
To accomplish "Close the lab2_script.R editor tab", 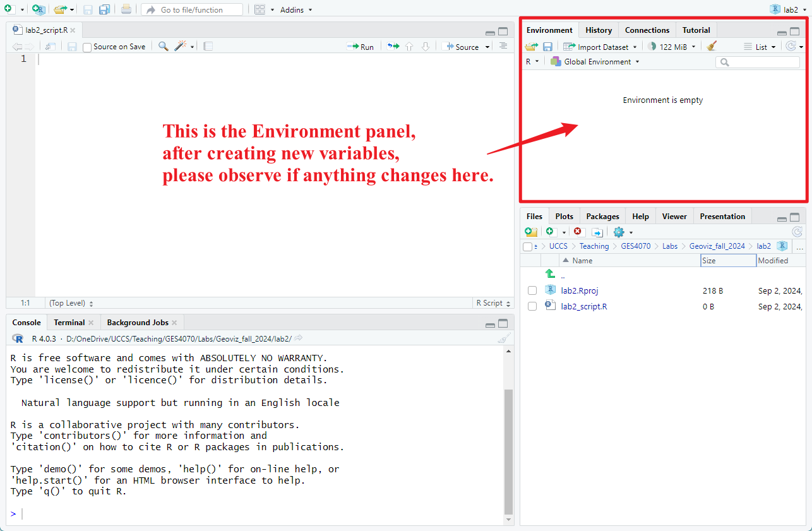I will [73, 30].
